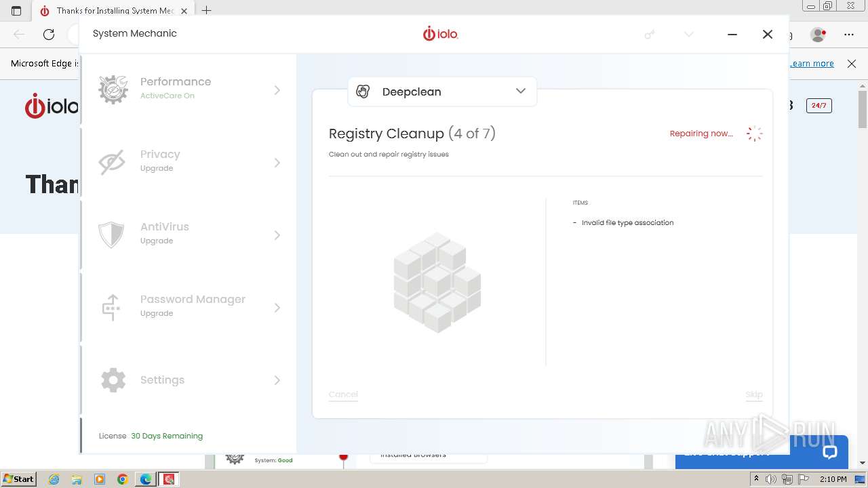Click the Skip link
This screenshot has width=868, height=488.
pos(754,394)
